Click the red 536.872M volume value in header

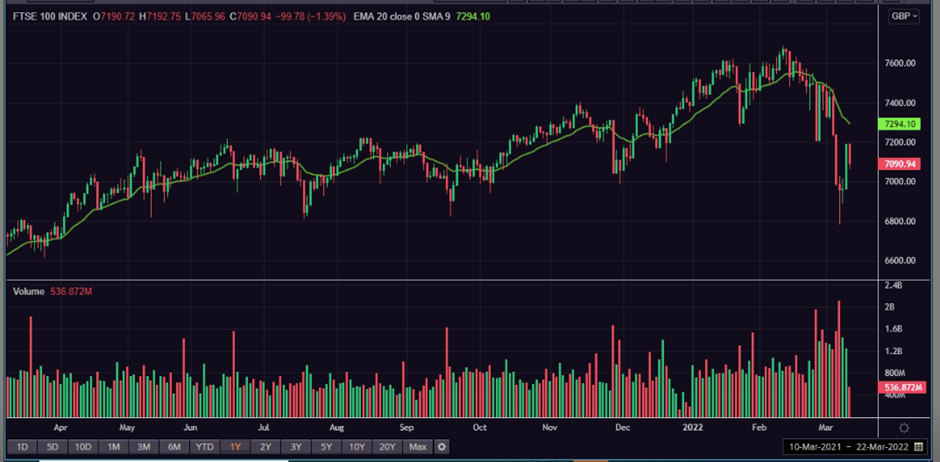(x=71, y=291)
